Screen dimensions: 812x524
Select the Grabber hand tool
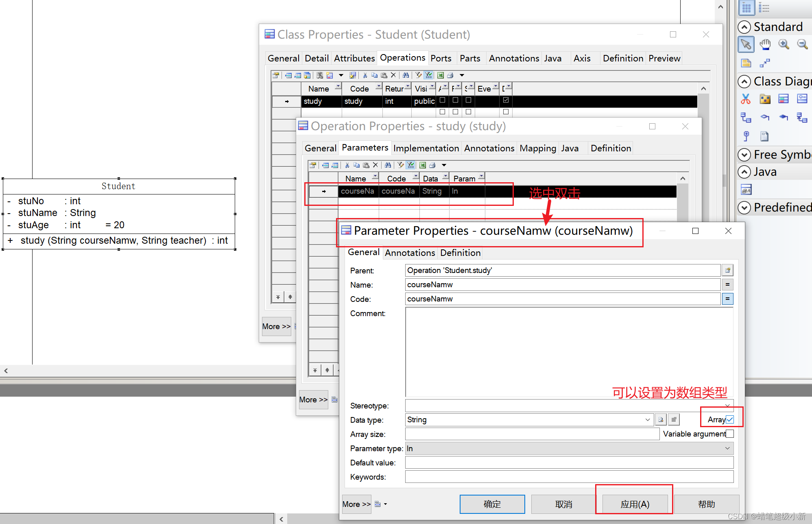click(765, 45)
